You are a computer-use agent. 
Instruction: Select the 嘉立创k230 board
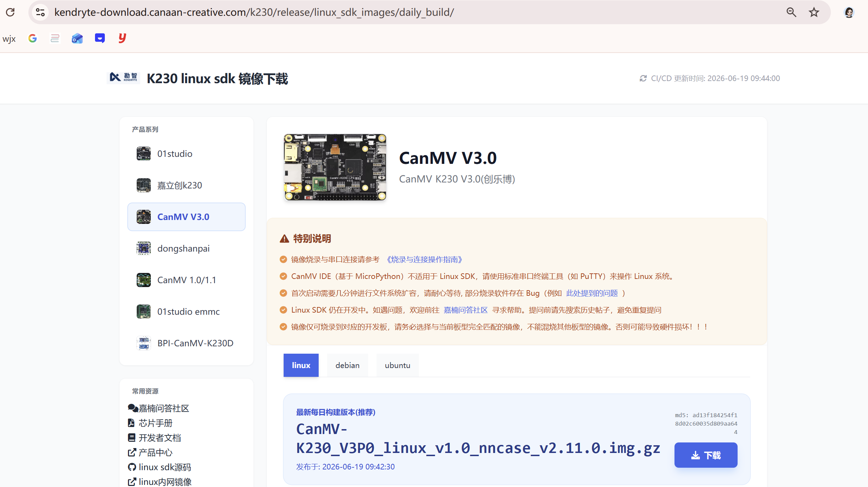point(186,185)
